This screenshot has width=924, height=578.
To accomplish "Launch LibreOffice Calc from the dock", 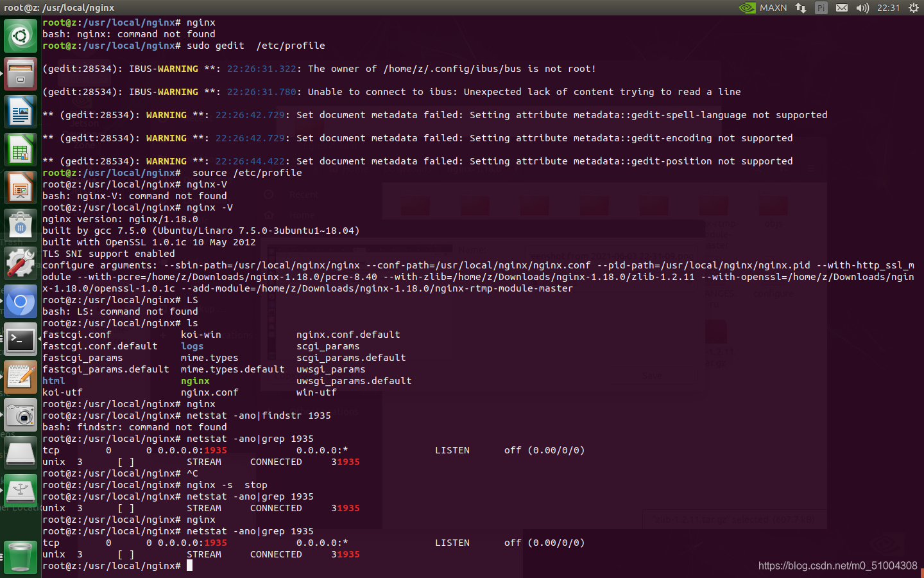I will click(x=21, y=150).
